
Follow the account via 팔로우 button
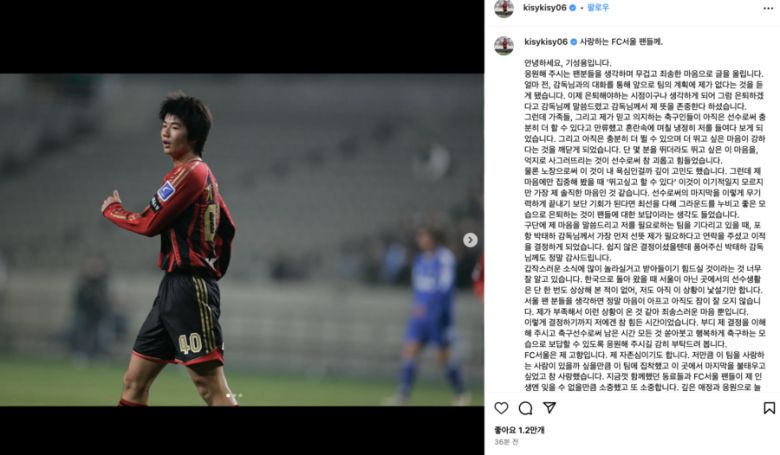click(x=598, y=8)
